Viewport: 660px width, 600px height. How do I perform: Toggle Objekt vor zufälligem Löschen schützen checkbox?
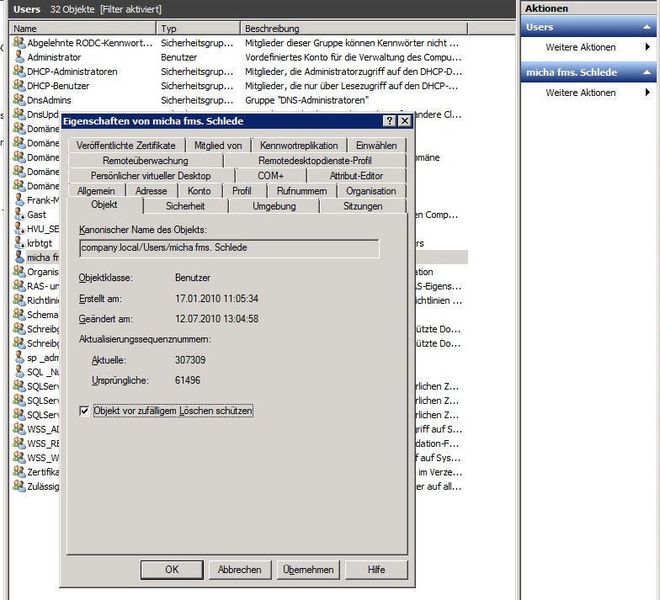tap(84, 411)
